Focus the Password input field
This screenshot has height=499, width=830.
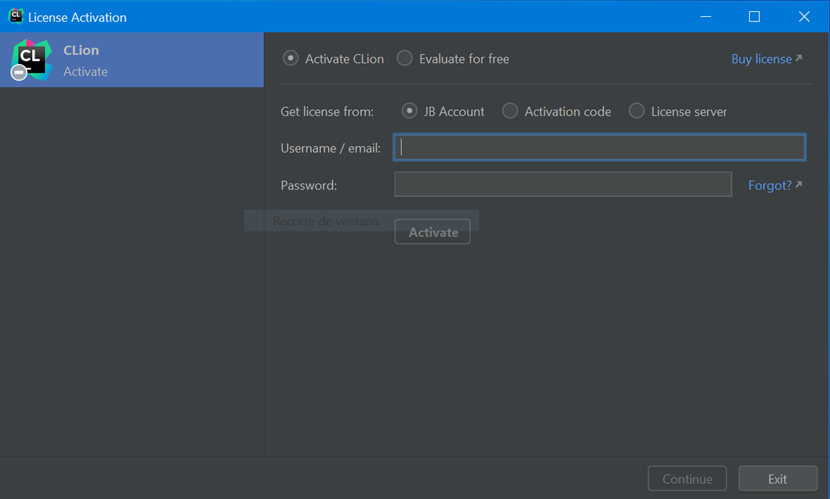[x=563, y=184]
